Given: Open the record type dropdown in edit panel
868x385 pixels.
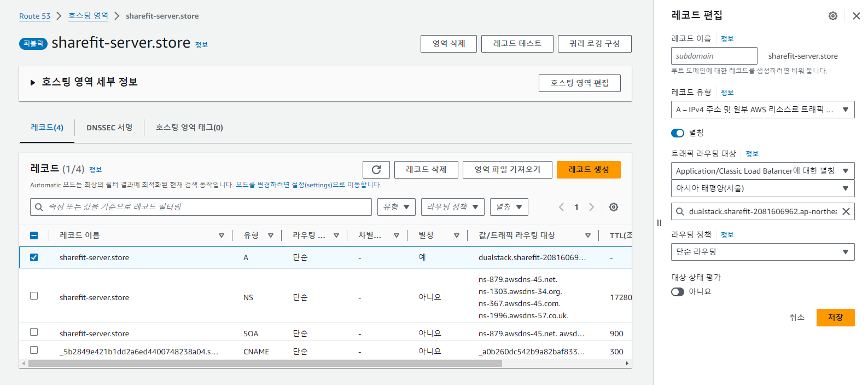Looking at the screenshot, I should coord(763,110).
